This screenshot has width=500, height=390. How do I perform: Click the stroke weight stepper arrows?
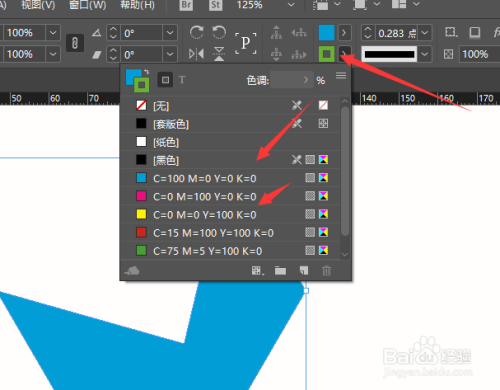[x=368, y=33]
